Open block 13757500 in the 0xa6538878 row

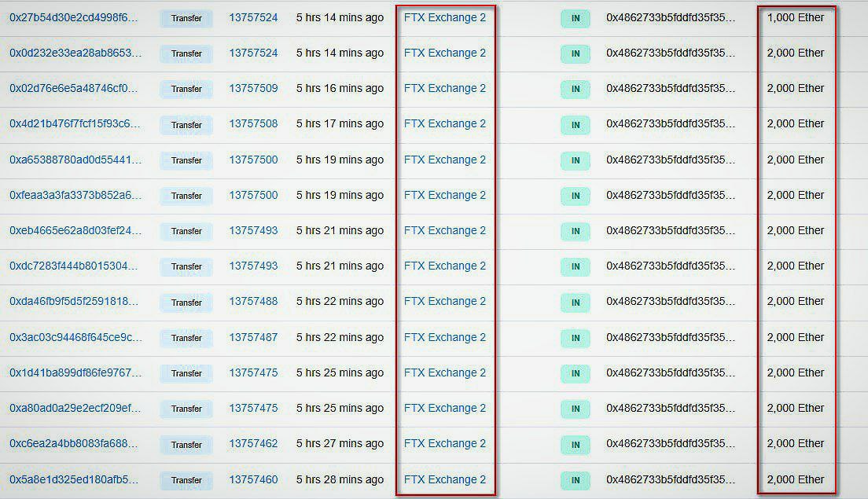pos(253,160)
